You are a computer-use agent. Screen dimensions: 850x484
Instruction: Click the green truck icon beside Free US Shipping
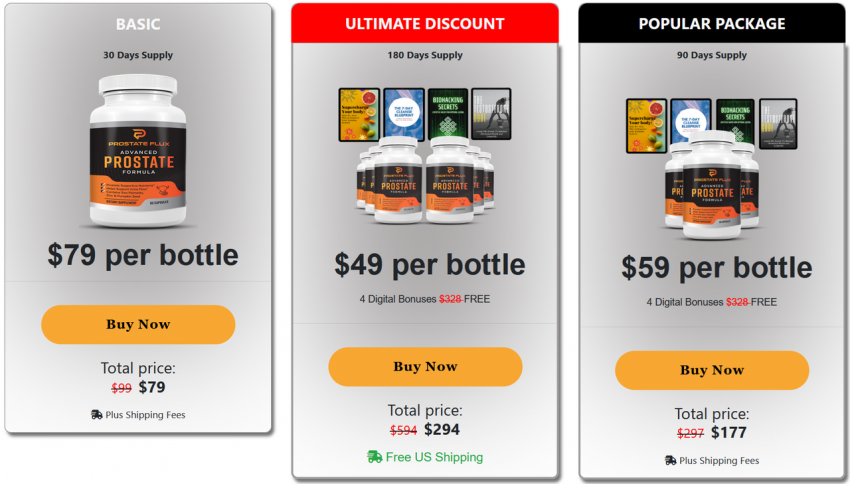(x=374, y=456)
